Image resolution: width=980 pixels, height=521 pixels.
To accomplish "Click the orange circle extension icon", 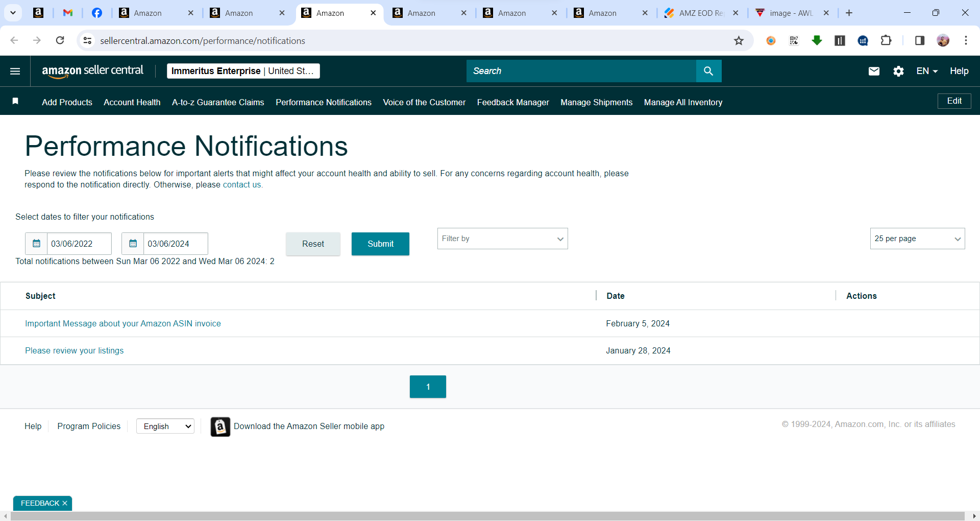I will (x=771, y=40).
